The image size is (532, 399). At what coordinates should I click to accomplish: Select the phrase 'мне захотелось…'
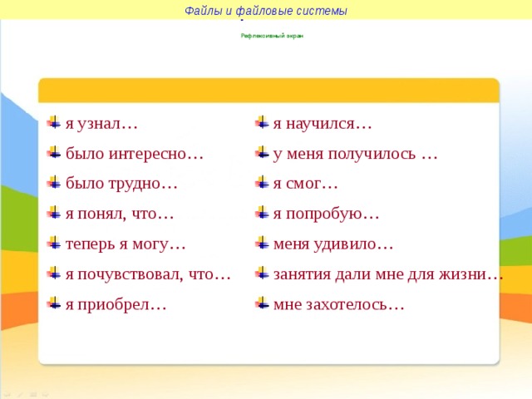point(338,304)
